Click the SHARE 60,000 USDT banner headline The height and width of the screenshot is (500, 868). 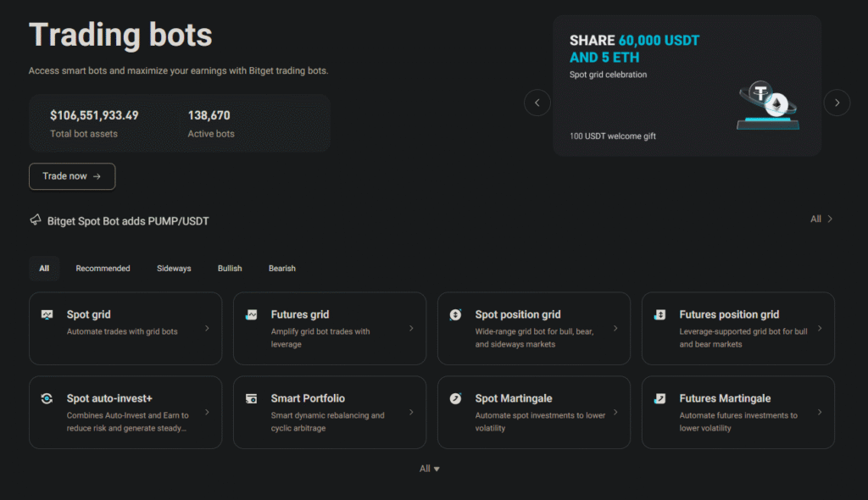point(634,48)
